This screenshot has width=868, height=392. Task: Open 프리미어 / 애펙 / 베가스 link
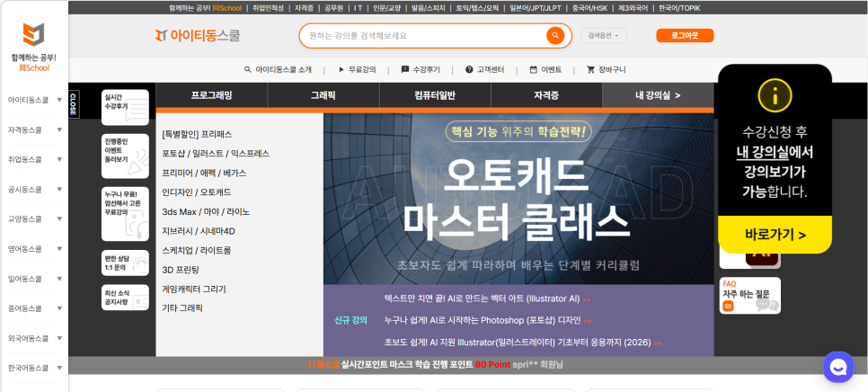(204, 173)
